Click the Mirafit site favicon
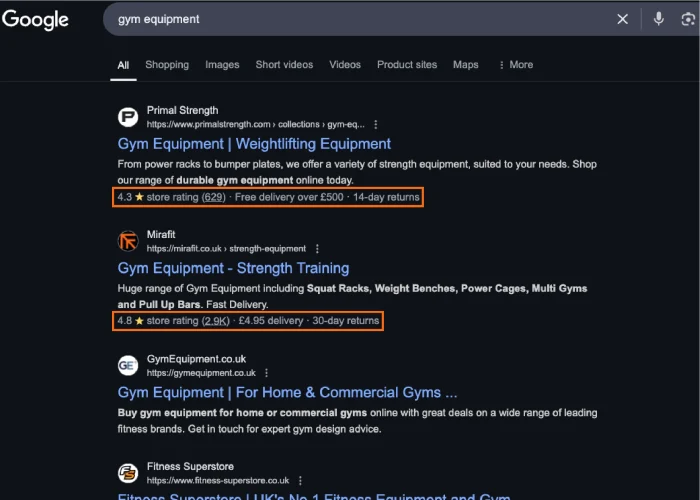This screenshot has height=500, width=700. point(128,241)
